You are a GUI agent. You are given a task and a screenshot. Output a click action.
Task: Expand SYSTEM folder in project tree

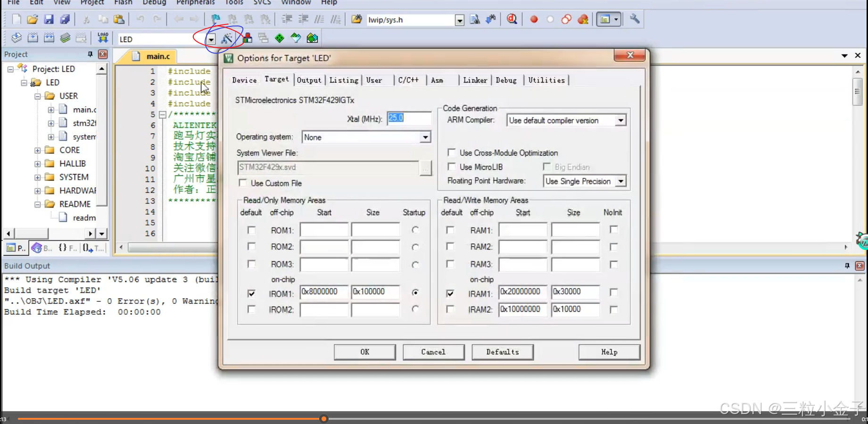37,178
